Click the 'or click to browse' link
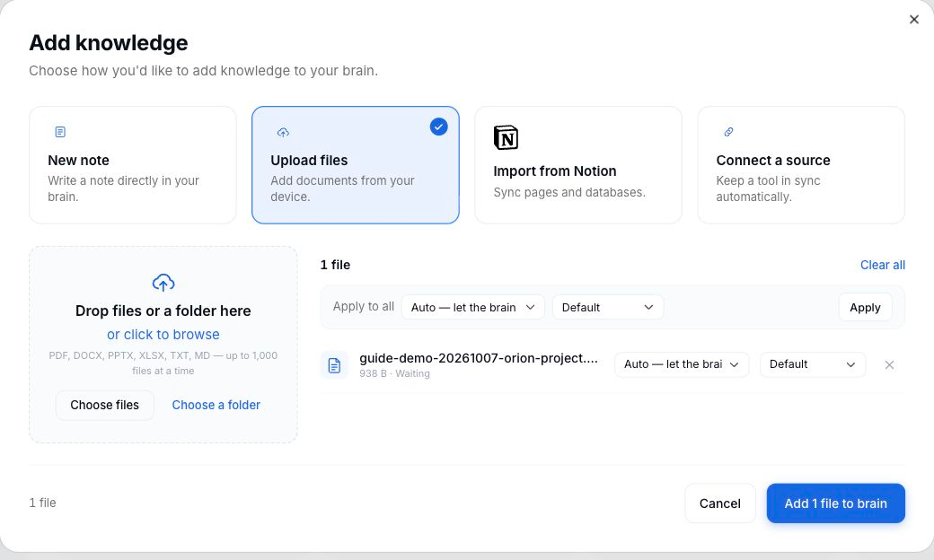The height and width of the screenshot is (560, 934). pos(163,335)
